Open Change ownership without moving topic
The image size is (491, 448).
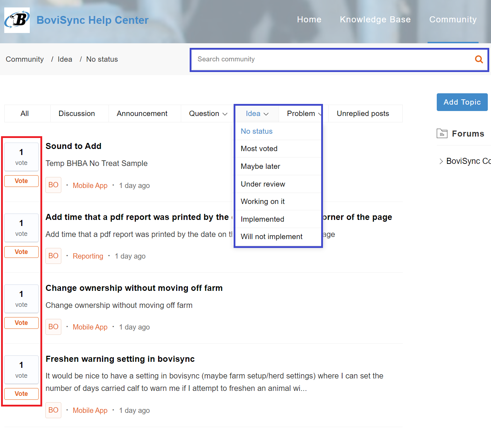pyautogui.click(x=134, y=288)
